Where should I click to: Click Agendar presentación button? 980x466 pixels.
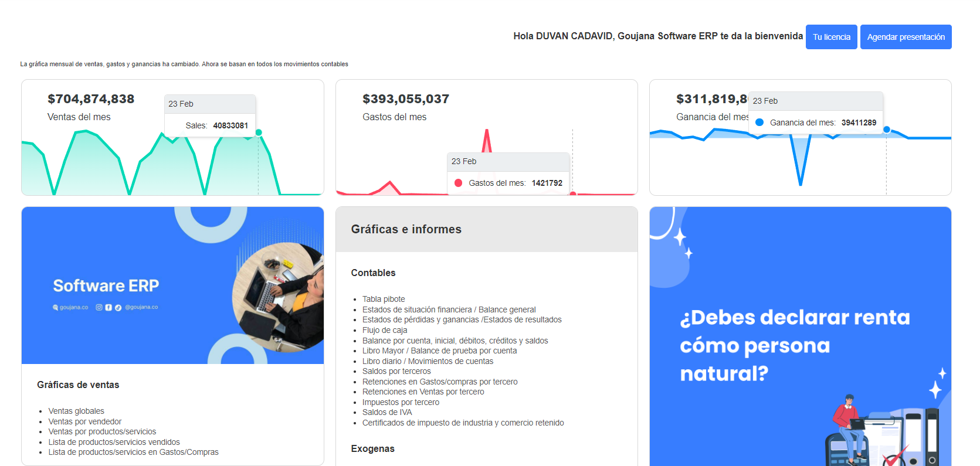(906, 37)
